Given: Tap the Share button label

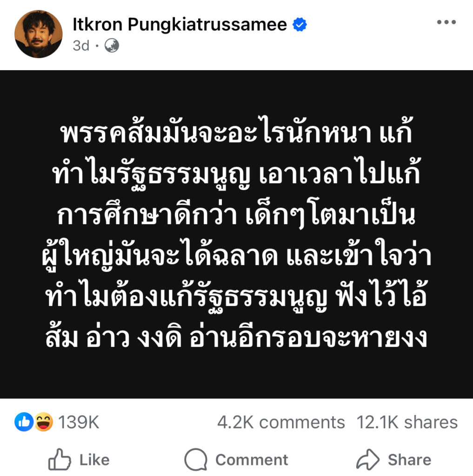Looking at the screenshot, I should pos(409,460).
